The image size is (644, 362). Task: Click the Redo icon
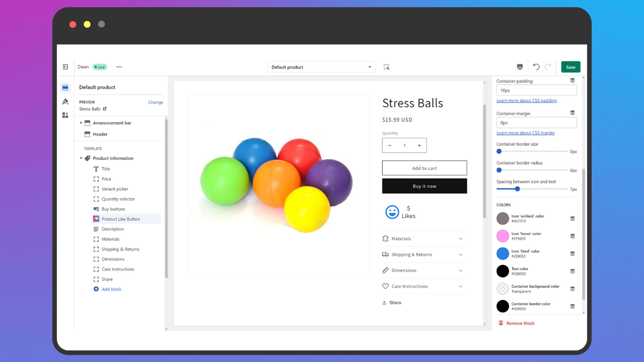(x=547, y=66)
